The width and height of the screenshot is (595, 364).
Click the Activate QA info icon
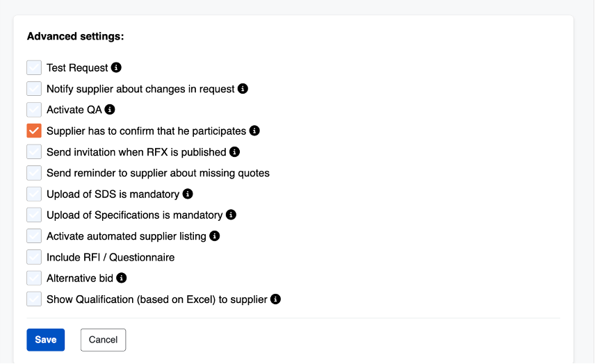point(110,110)
